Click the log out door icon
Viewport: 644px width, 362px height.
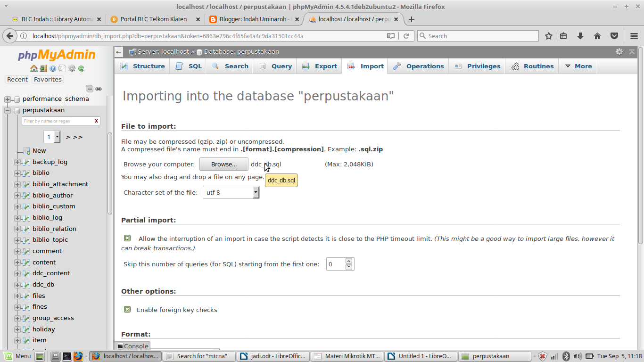pos(43,68)
